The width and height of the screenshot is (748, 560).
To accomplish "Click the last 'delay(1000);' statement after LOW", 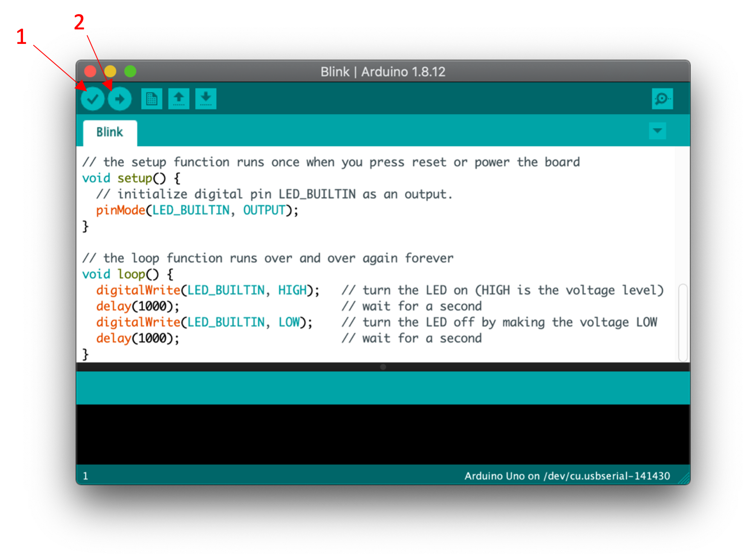I will 138,339.
